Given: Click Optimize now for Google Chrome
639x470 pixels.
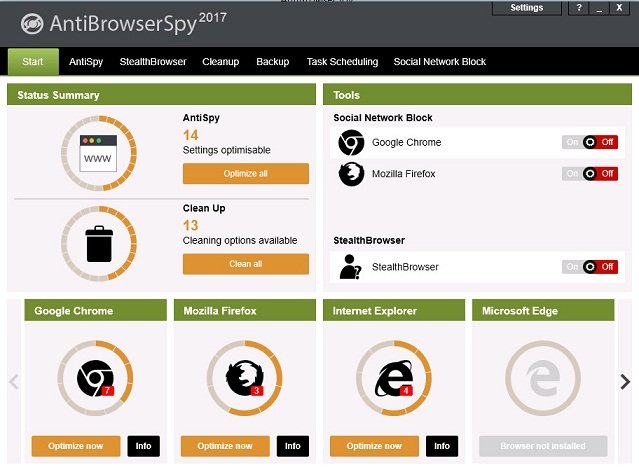Looking at the screenshot, I should coord(76,446).
